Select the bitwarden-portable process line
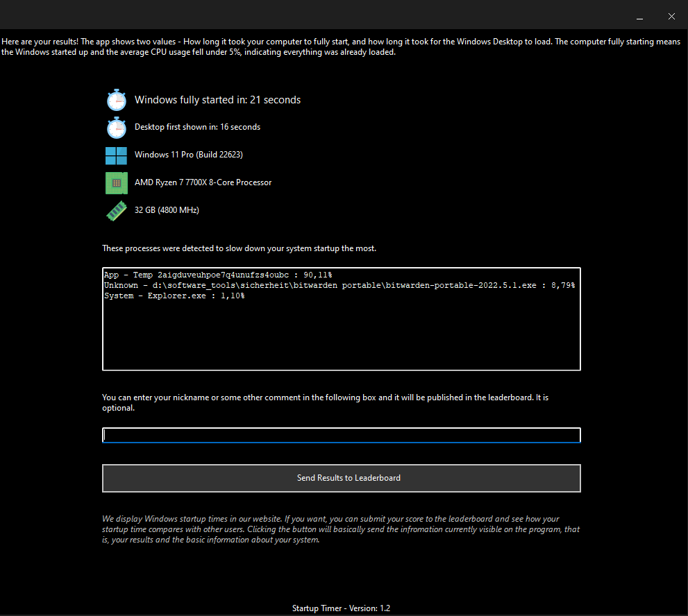 coord(339,285)
